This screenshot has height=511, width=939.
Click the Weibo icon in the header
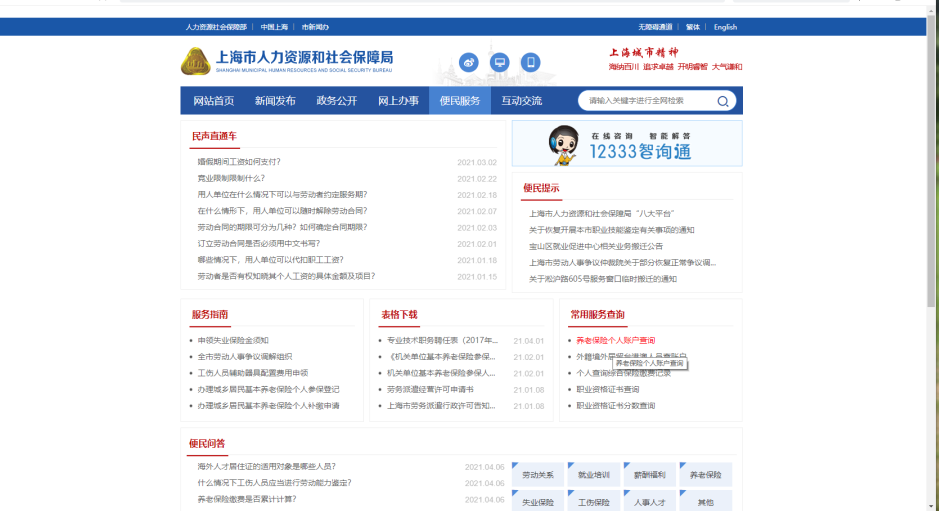(x=468, y=62)
